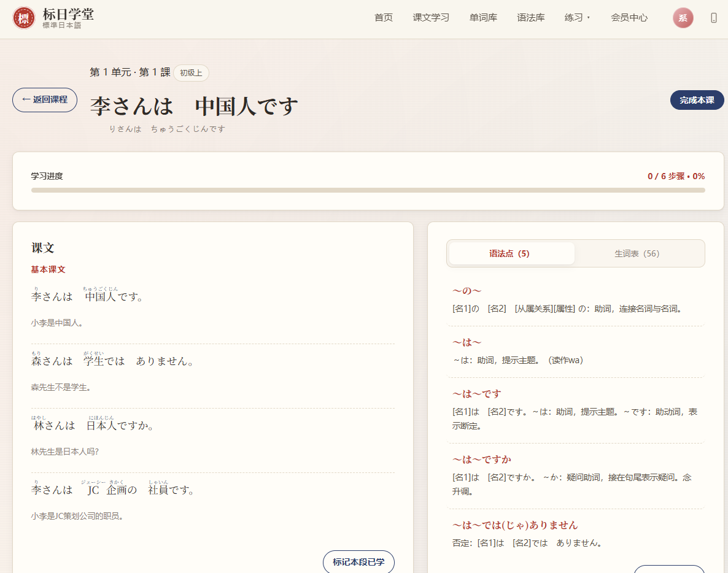The image size is (728, 573).
Task: Go to 首页 in navigation
Action: (x=384, y=18)
